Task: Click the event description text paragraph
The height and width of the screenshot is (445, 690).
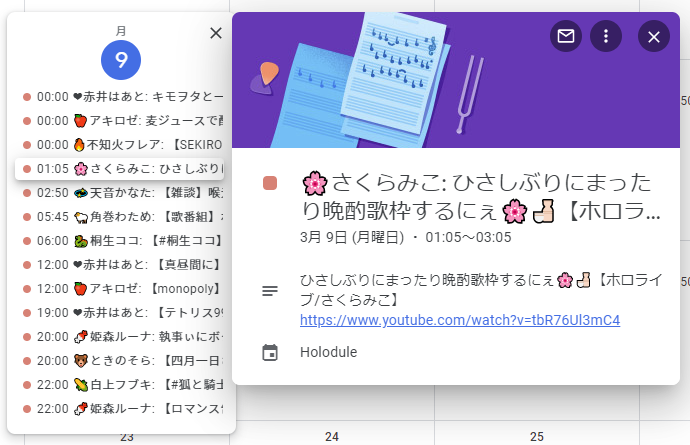Action: (481, 290)
